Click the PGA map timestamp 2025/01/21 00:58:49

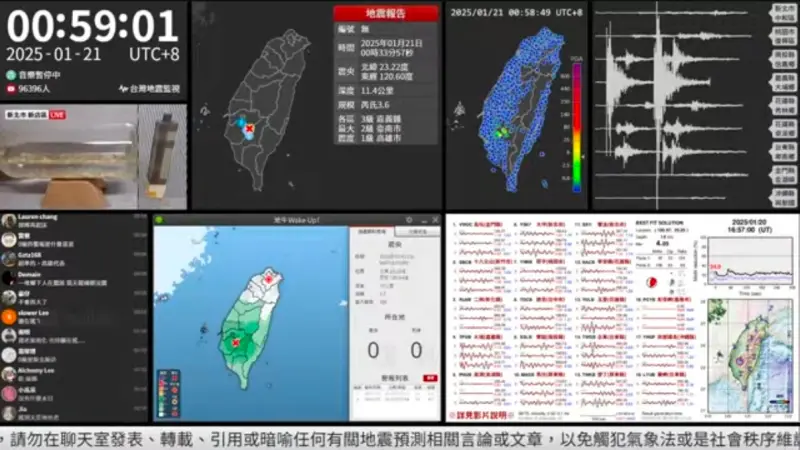516,12
